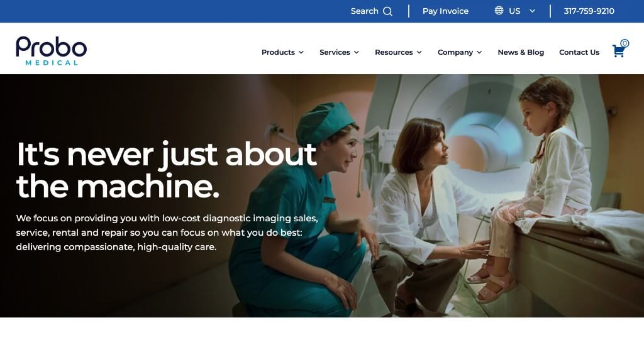Click the hero image of MRI room
Image resolution: width=644 pixels, height=347 pixels.
(322, 196)
